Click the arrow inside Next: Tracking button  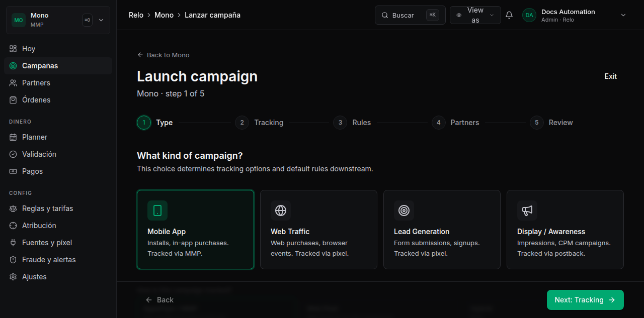coord(612,300)
